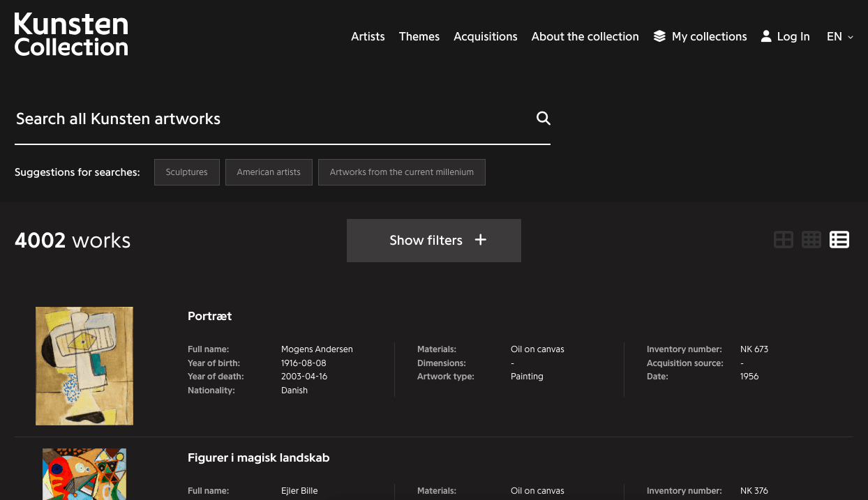Open the Artists menu item
Screen dimensions: 868x500
coord(368,36)
